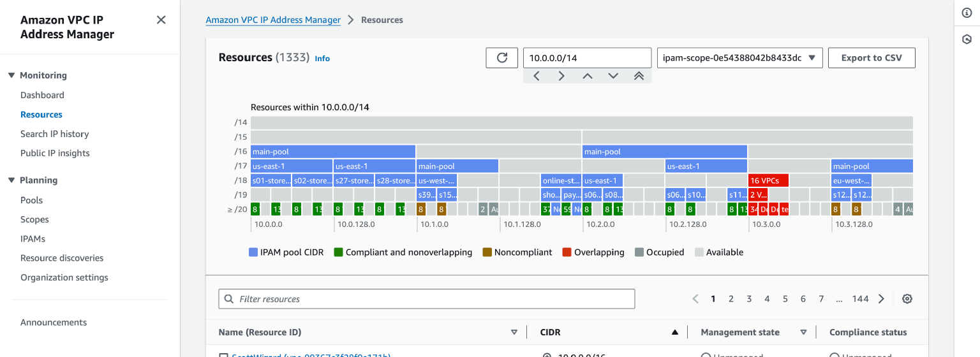Sort by CIDR column arrow
The image size is (980, 357).
pyautogui.click(x=674, y=332)
